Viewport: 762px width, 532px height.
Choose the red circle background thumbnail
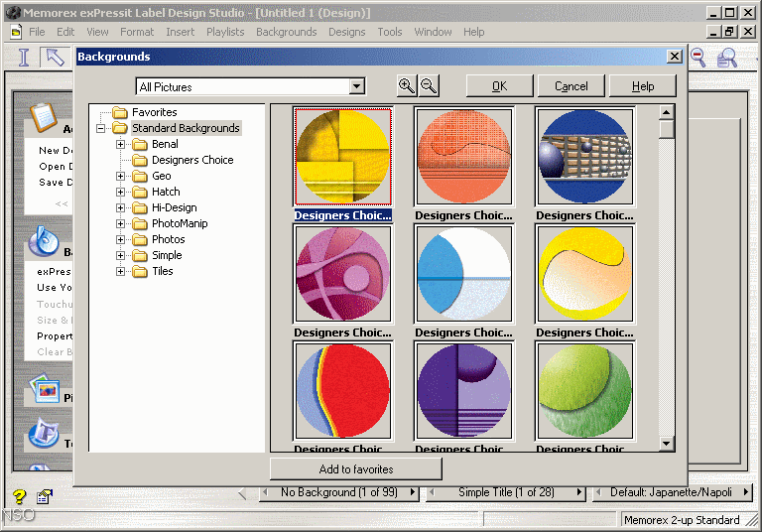pos(343,391)
